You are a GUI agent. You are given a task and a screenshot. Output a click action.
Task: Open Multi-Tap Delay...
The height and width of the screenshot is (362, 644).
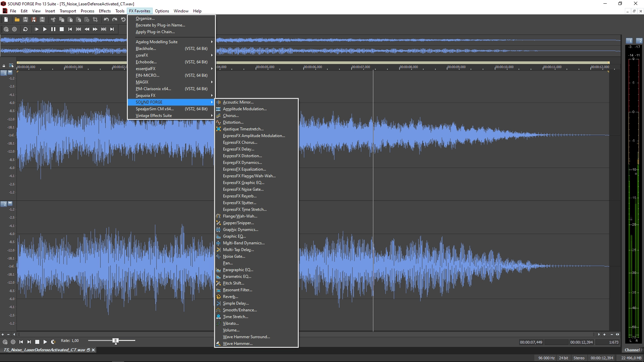[x=256, y=250]
